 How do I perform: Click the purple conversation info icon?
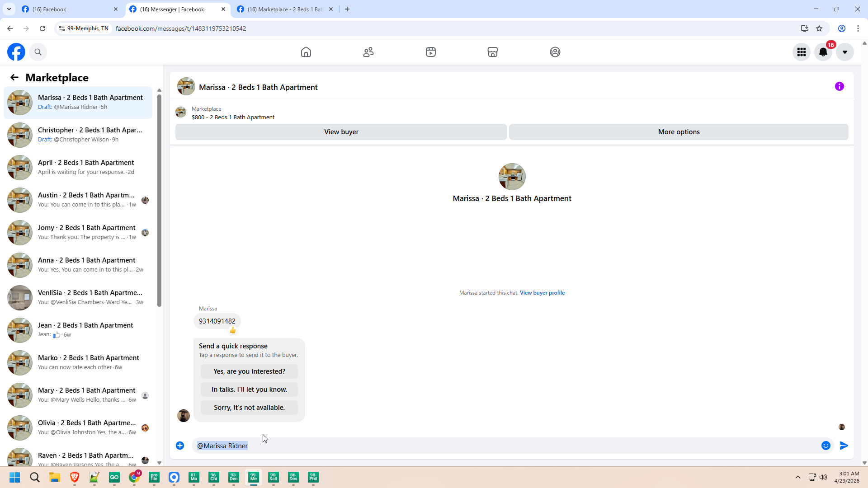(x=840, y=86)
